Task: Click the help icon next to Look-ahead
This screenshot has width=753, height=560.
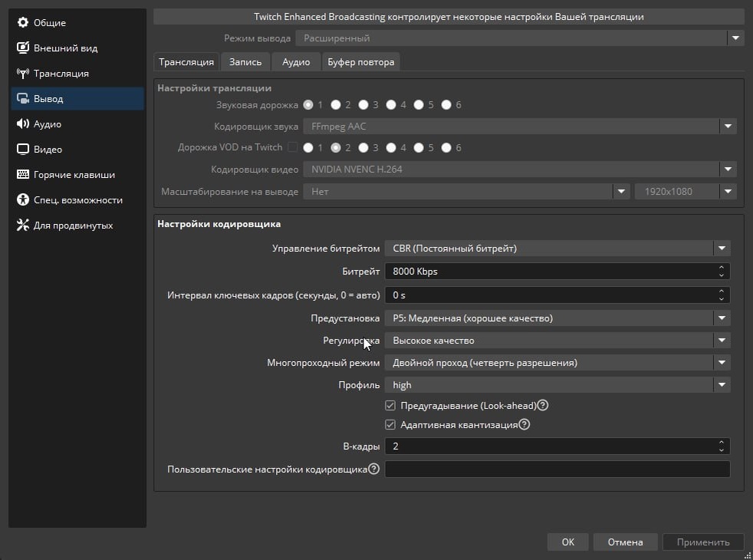Action: pyautogui.click(x=543, y=405)
